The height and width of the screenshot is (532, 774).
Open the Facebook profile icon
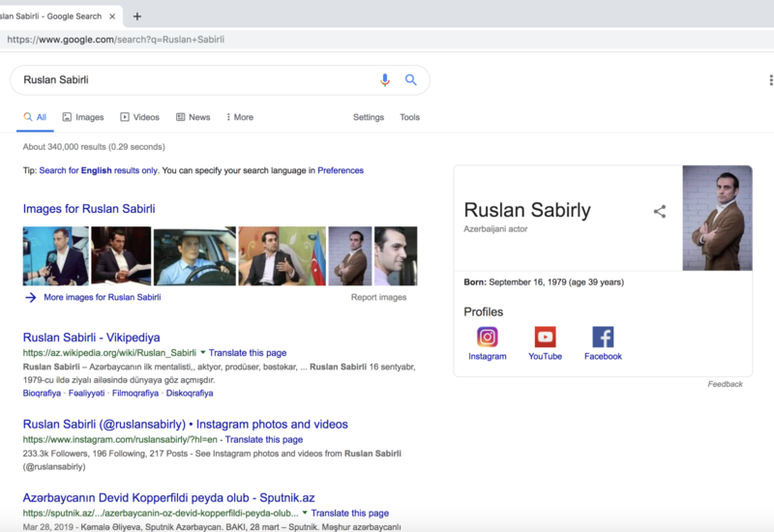coord(603,337)
